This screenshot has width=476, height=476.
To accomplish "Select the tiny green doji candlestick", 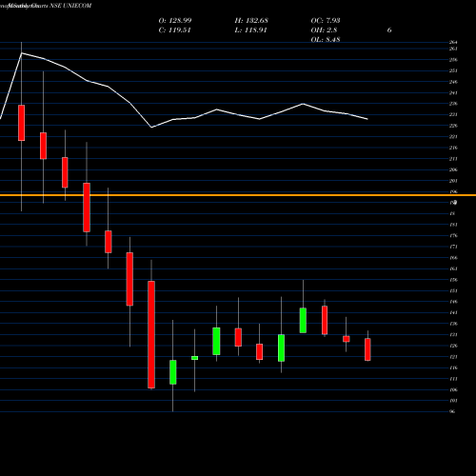I will point(194,358).
